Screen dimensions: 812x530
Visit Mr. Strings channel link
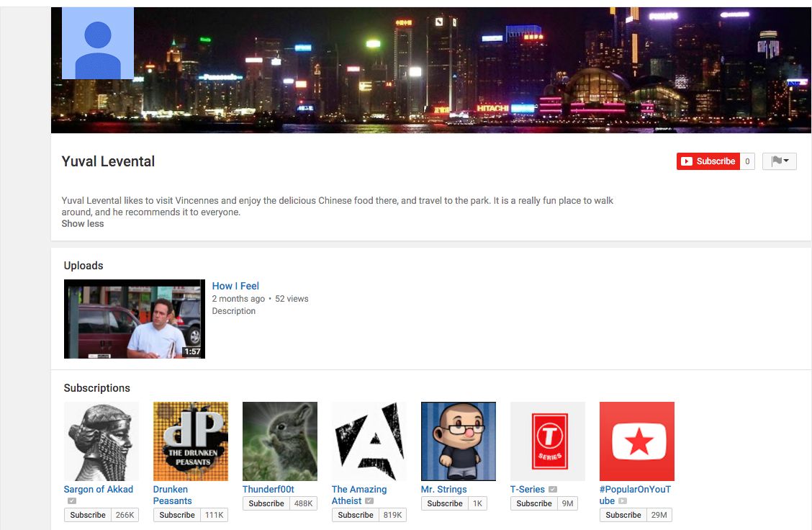pos(444,489)
